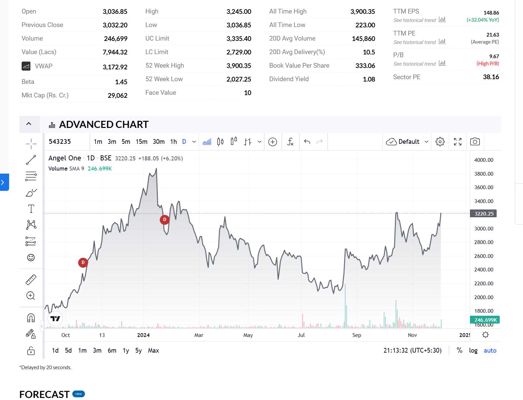Select the crosshair cursor tool
Viewport: 523px width, 400px height.
[31, 144]
